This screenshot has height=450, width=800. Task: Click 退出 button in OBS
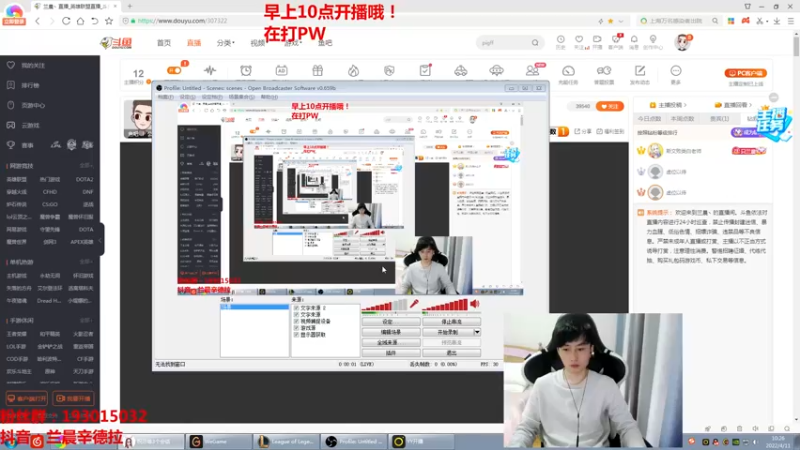(x=452, y=353)
